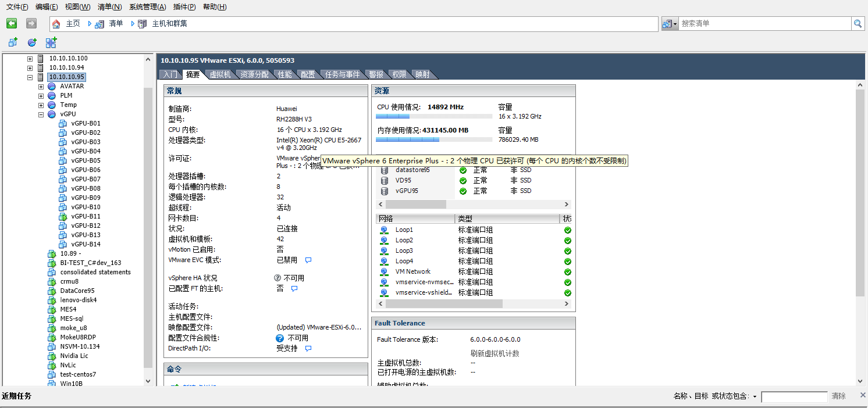Click the new resource pool toolbar icon
Image resolution: width=868 pixels, height=408 pixels.
point(32,42)
